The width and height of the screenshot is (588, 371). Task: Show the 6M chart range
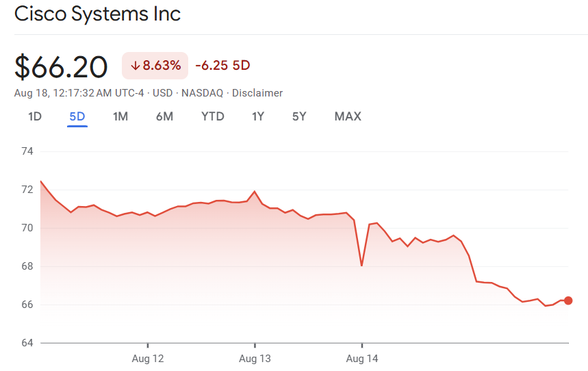(x=164, y=116)
